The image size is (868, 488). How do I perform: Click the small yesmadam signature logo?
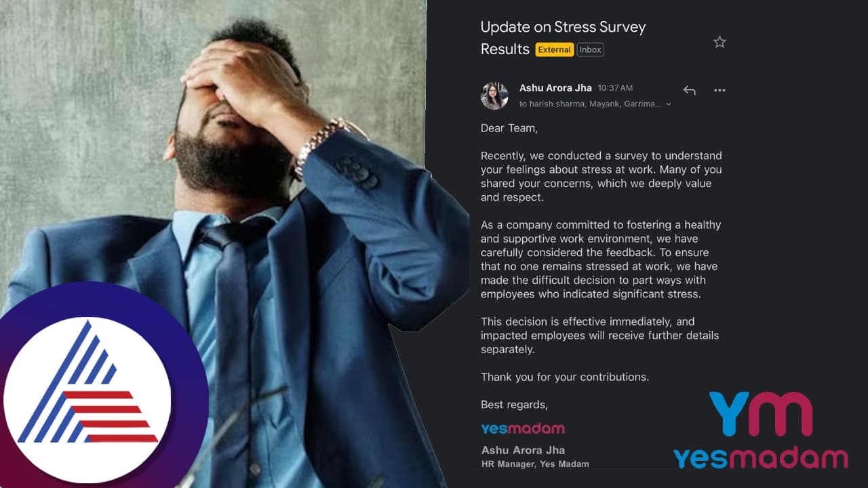point(522,428)
